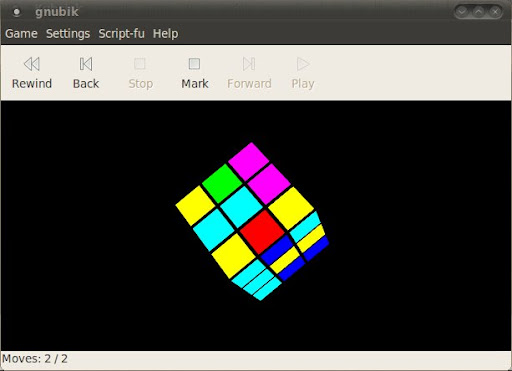This screenshot has height=371, width=512.
Task: Open the Game menu
Action: (x=21, y=34)
